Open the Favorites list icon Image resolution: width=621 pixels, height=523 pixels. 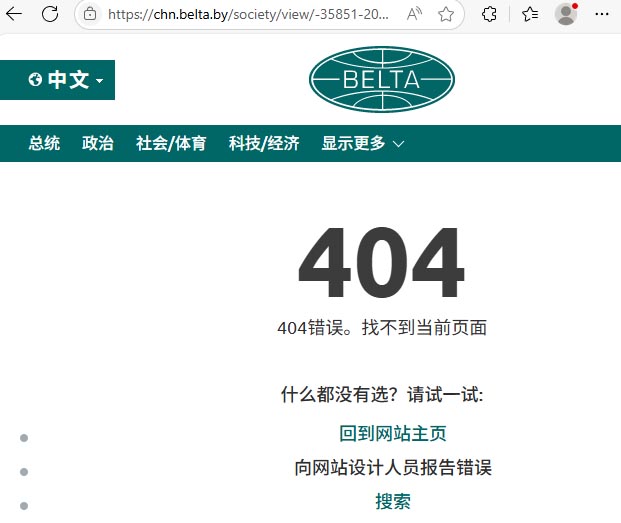click(x=529, y=15)
